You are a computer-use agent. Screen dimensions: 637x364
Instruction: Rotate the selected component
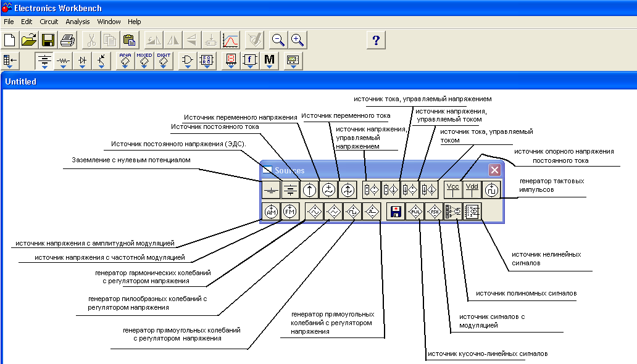click(154, 40)
